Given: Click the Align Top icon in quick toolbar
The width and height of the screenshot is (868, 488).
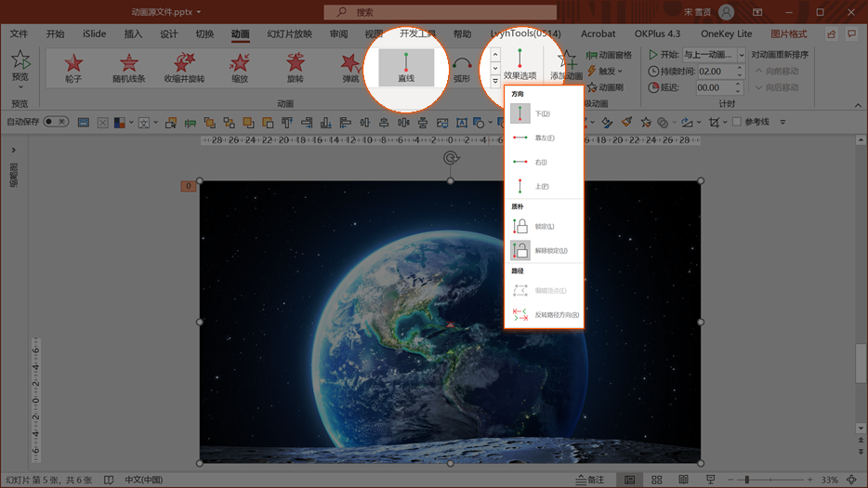Looking at the screenshot, I should 287,123.
